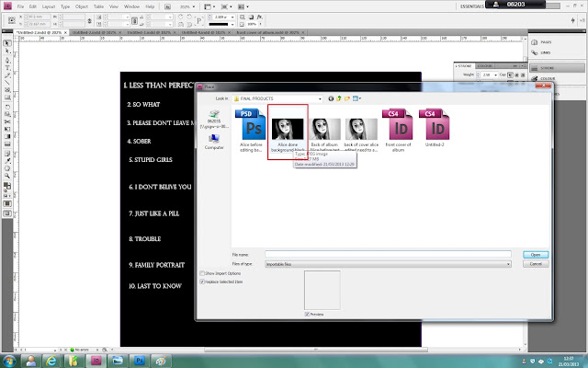Select front cover of album InDesign file
Viewport: 588px width, 368px height.
(398, 131)
